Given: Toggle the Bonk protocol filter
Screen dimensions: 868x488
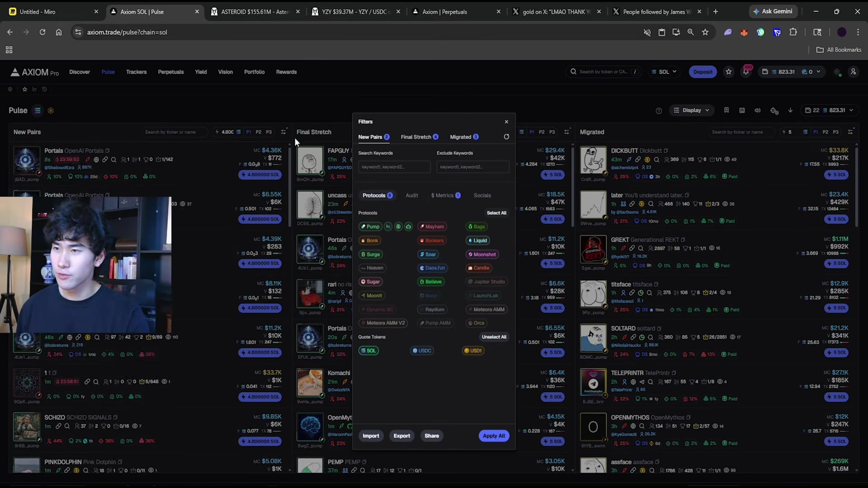Looking at the screenshot, I should click(369, 241).
